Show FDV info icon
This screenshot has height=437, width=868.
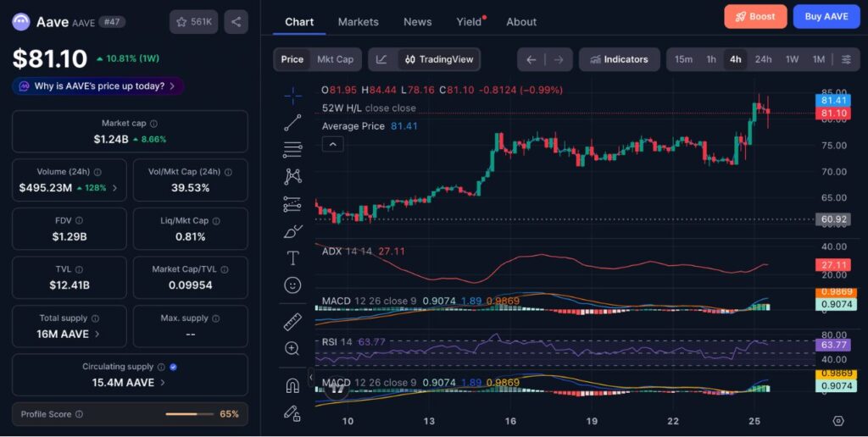tap(79, 221)
